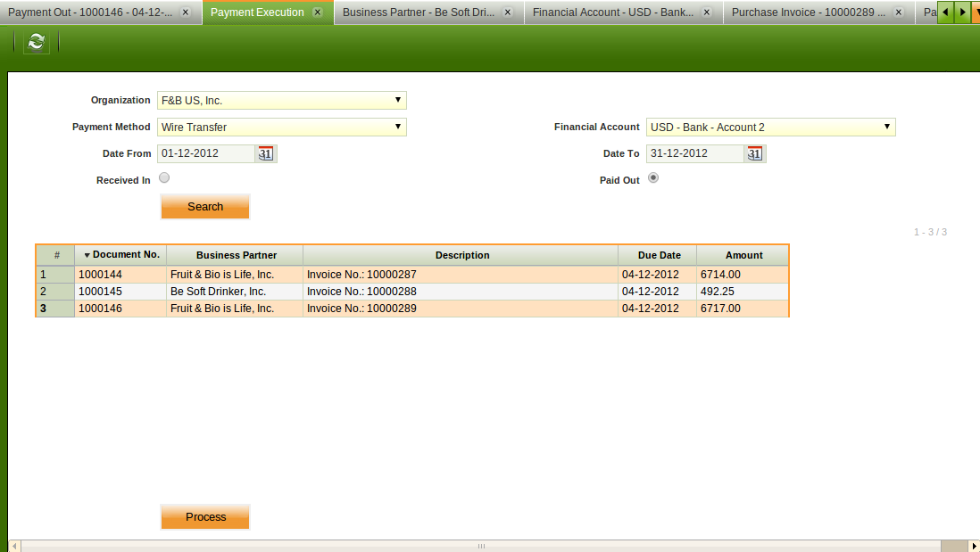The image size is (980, 552).
Task: Expand the Organization dropdown
Action: point(398,100)
